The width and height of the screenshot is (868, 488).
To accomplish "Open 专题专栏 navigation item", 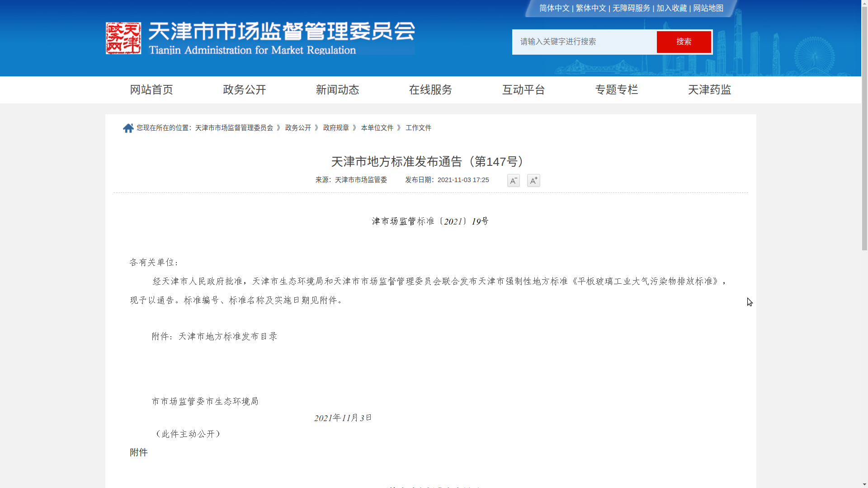I will [617, 90].
